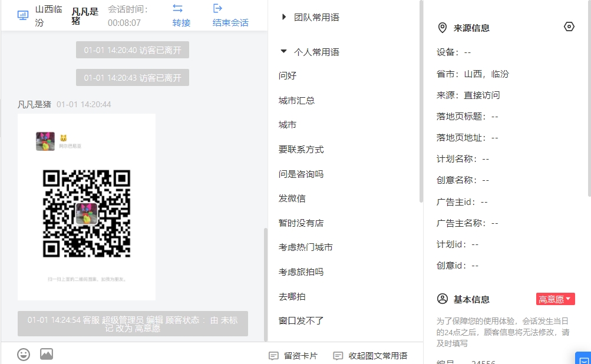Click the 落地页标题 field row

point(467,117)
